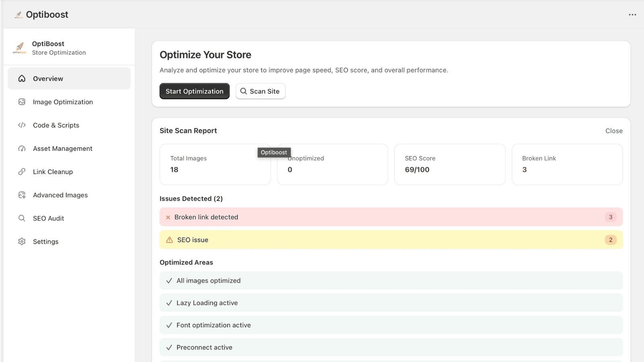644x362 pixels.
Task: Expand the Broken link detected issue row
Action: point(391,217)
